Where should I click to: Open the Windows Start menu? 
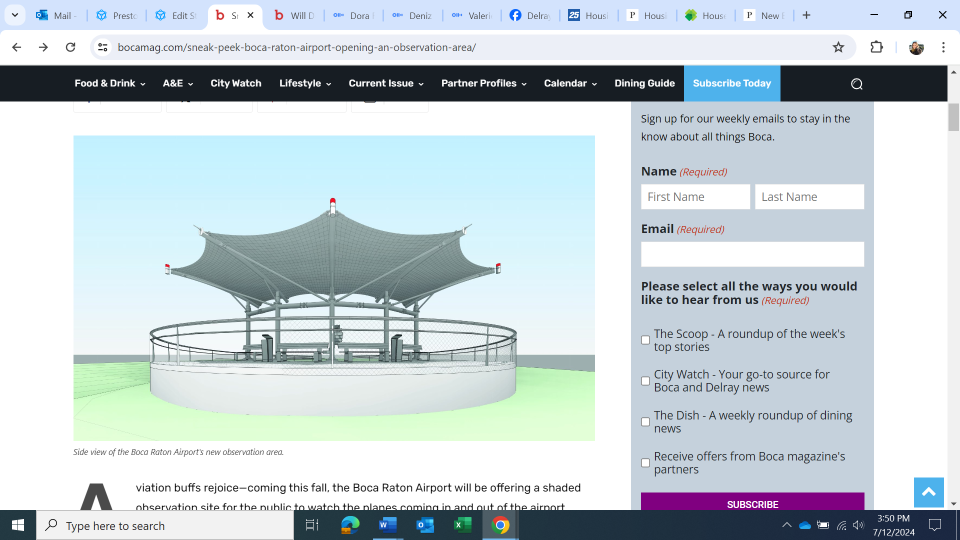(x=18, y=525)
